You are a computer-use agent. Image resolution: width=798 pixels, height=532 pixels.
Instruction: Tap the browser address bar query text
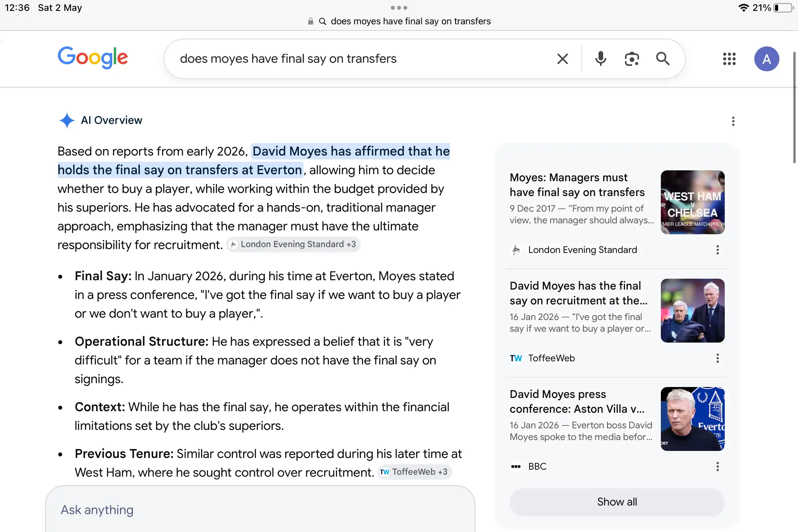[411, 21]
